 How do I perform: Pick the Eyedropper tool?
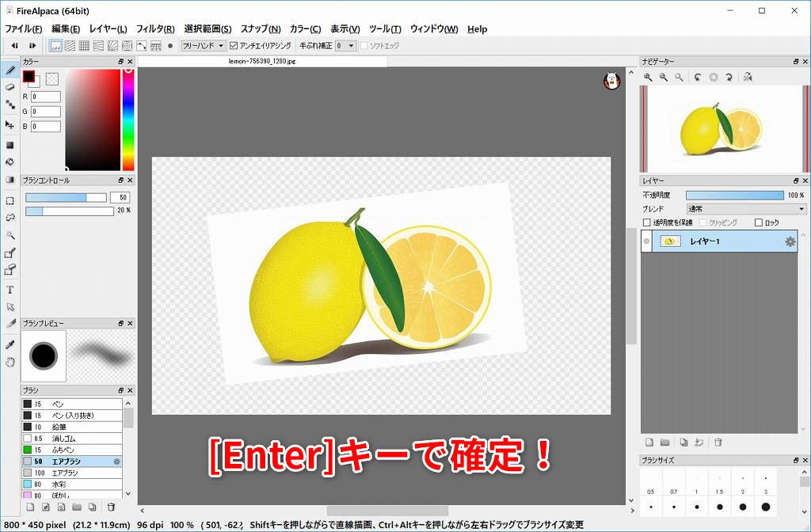click(x=10, y=344)
